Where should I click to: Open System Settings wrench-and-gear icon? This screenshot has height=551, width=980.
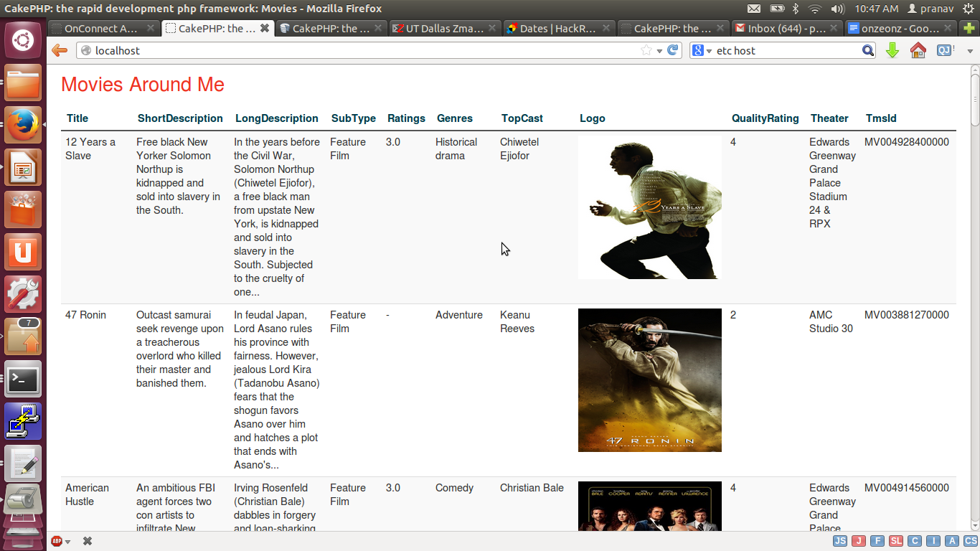tap(23, 295)
